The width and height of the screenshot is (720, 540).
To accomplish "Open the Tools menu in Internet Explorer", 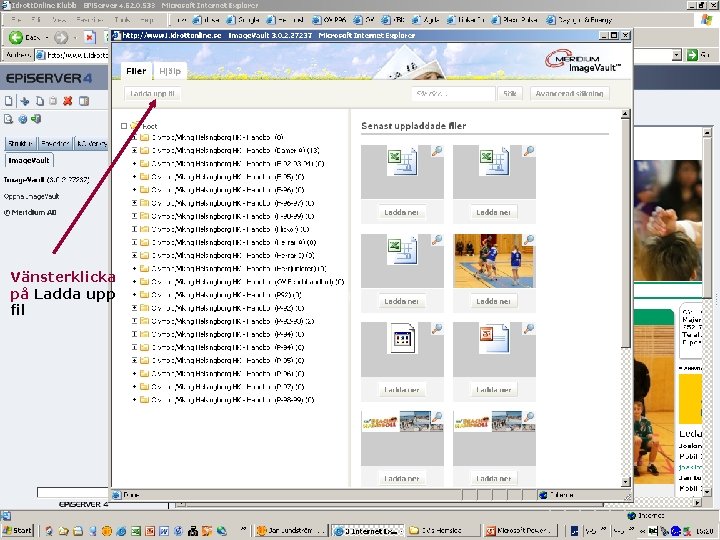I will pyautogui.click(x=123, y=20).
